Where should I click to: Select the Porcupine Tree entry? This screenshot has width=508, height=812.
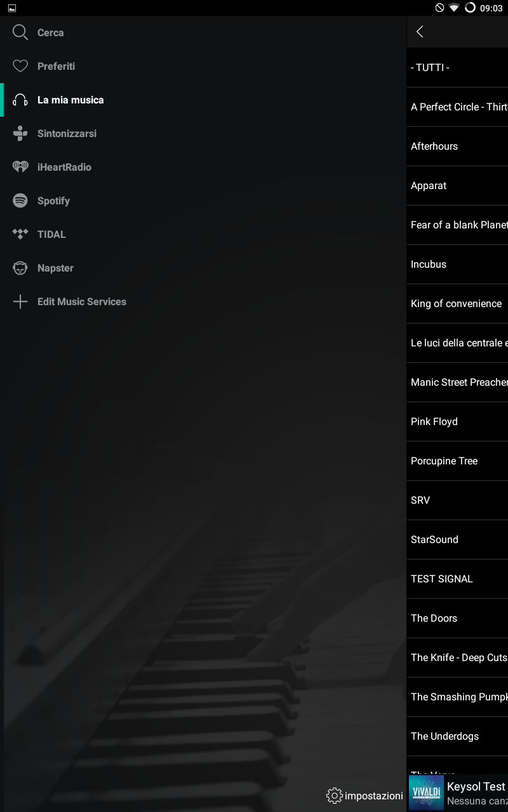pyautogui.click(x=457, y=461)
